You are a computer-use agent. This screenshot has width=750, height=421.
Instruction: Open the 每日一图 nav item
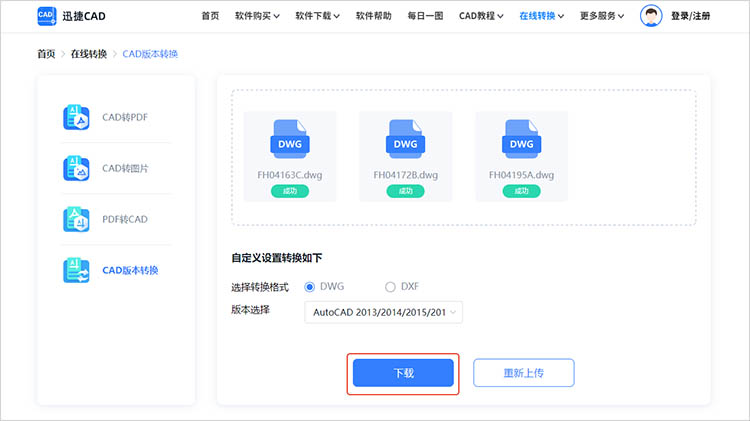coord(425,16)
